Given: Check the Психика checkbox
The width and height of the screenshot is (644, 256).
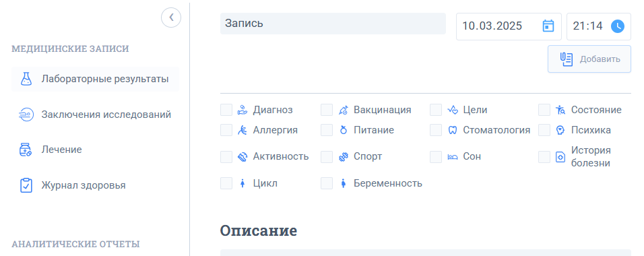Looking at the screenshot, I should coord(544,130).
